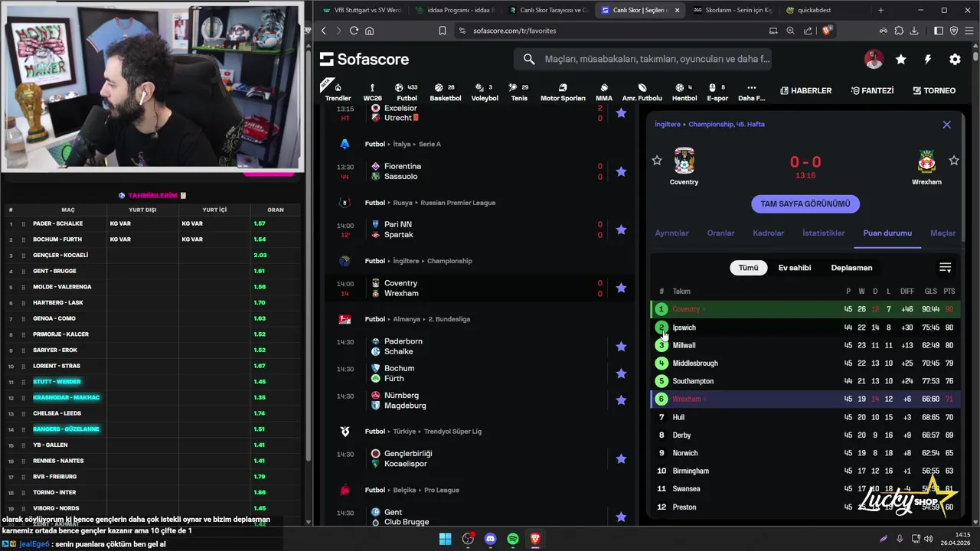
Task: Select the Deplasman standings filter
Action: coord(851,268)
